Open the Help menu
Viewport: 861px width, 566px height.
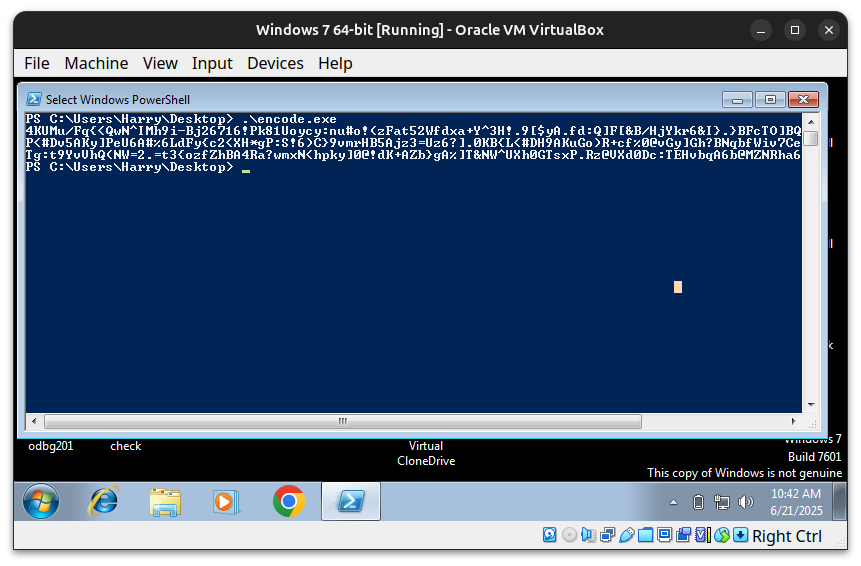335,63
